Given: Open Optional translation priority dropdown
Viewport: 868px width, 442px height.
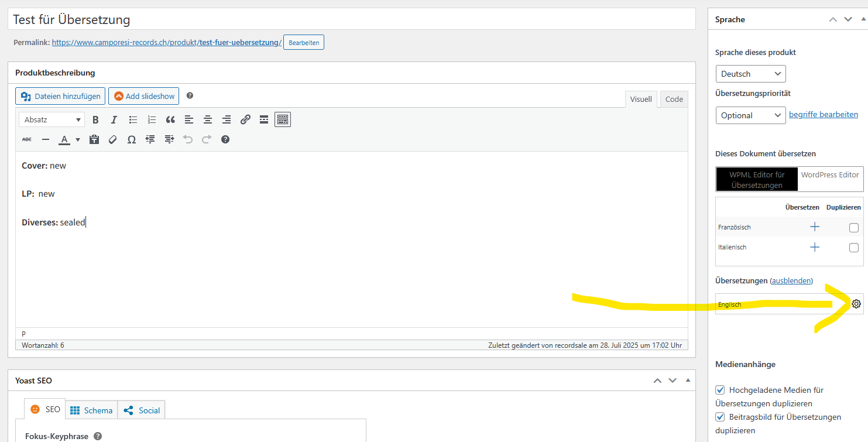Looking at the screenshot, I should (750, 115).
